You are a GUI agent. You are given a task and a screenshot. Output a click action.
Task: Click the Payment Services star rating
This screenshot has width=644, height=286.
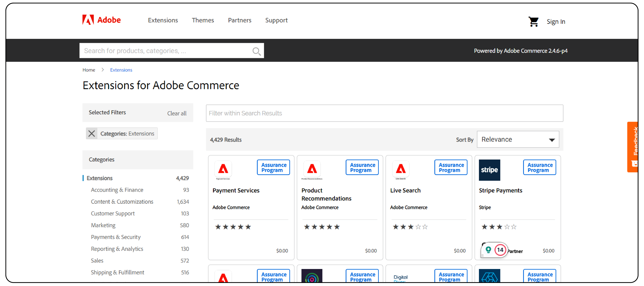(233, 227)
